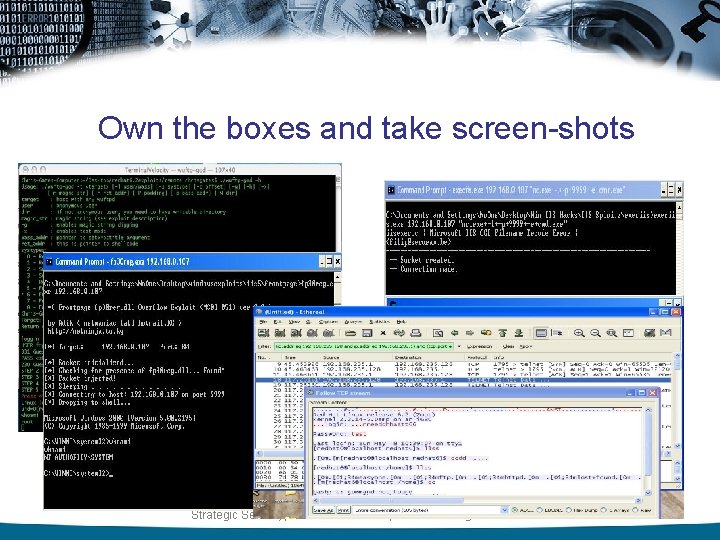Click Print button in Follow TCP stream

[343, 510]
